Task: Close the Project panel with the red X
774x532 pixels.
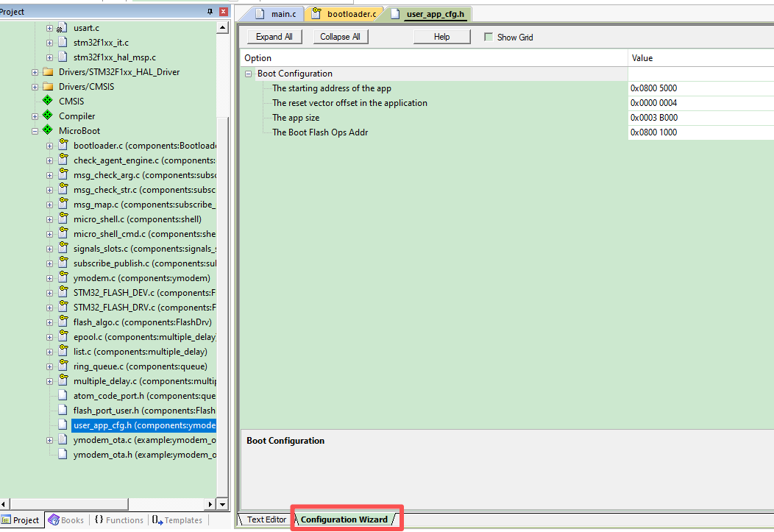Action: (224, 11)
